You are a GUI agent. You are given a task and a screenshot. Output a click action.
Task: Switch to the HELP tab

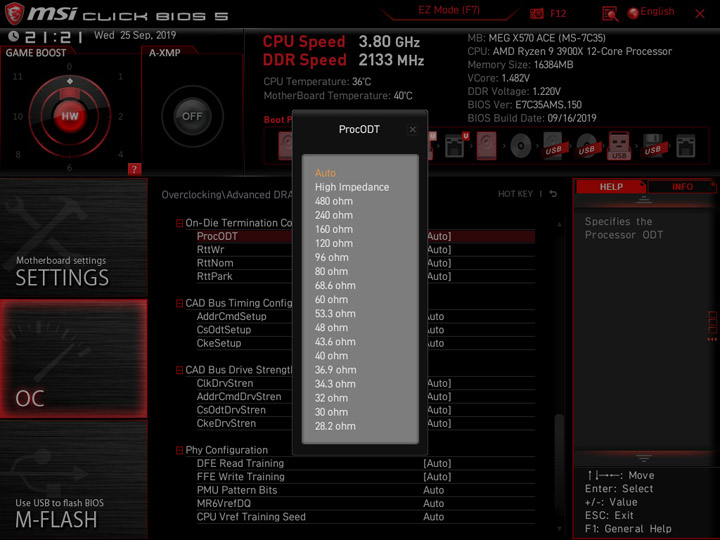tap(611, 187)
